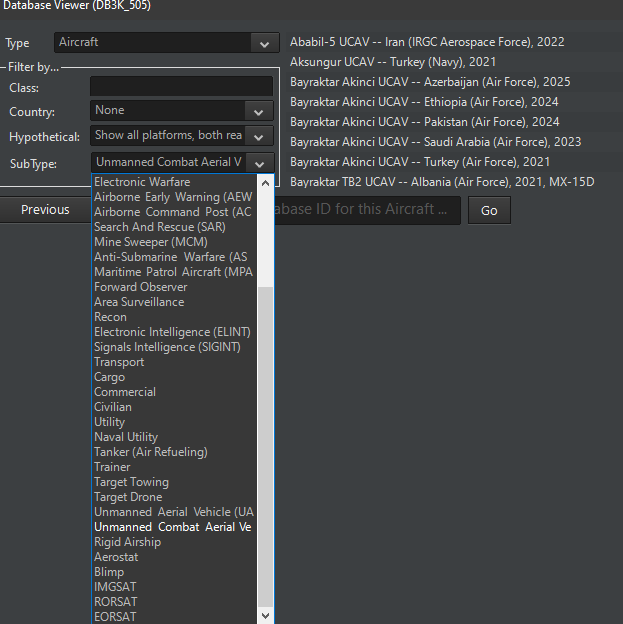Select Area Surveillance subtype
The image size is (623, 624).
click(x=174, y=302)
